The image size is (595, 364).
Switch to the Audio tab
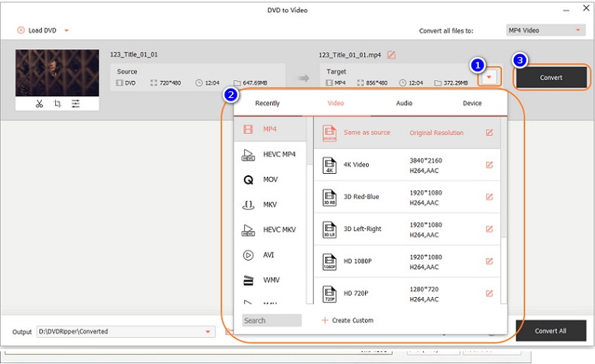(x=404, y=103)
